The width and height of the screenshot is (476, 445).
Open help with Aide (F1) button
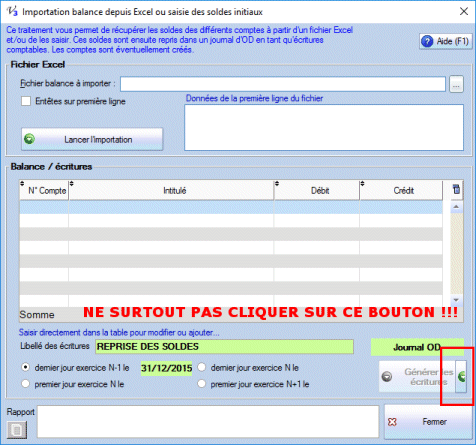[x=446, y=42]
